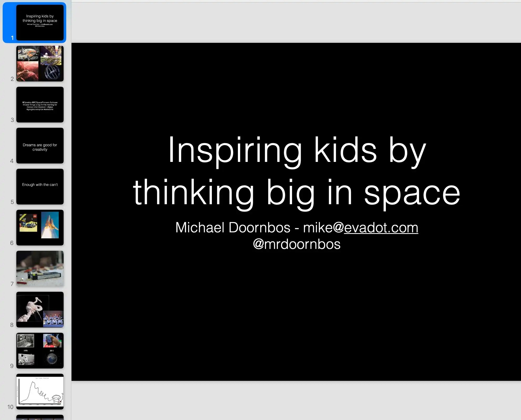Follow the evadot.com email link

point(381,228)
